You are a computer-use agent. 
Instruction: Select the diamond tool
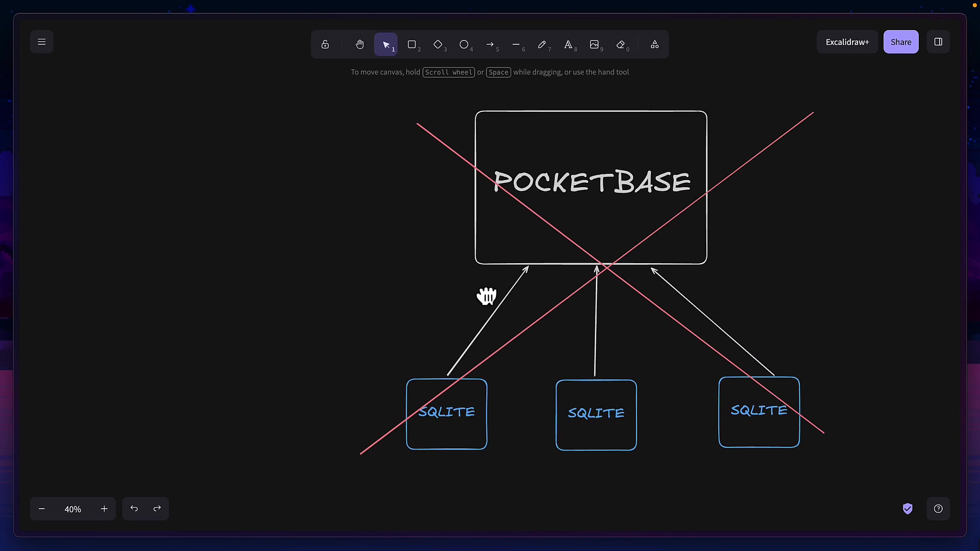coord(438,44)
